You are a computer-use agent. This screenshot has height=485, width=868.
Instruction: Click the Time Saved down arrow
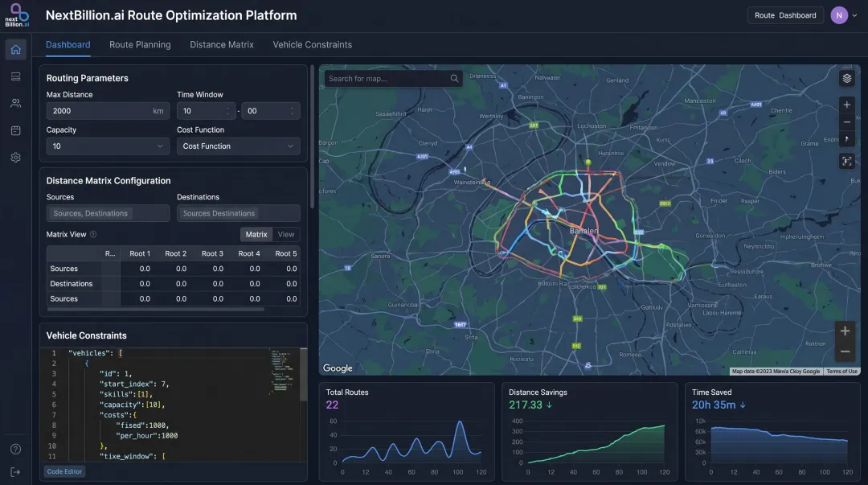(x=743, y=405)
